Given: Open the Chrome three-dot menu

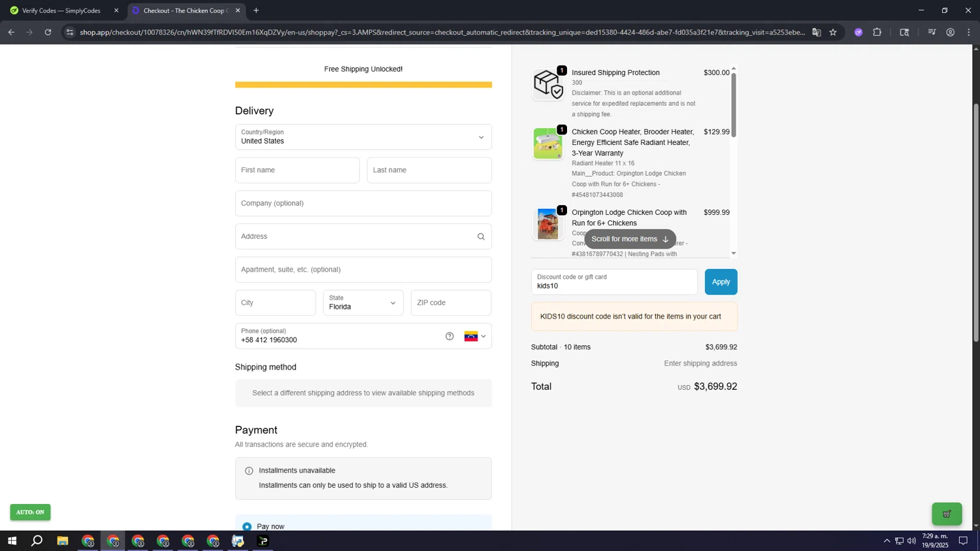Looking at the screenshot, I should click(x=970, y=32).
